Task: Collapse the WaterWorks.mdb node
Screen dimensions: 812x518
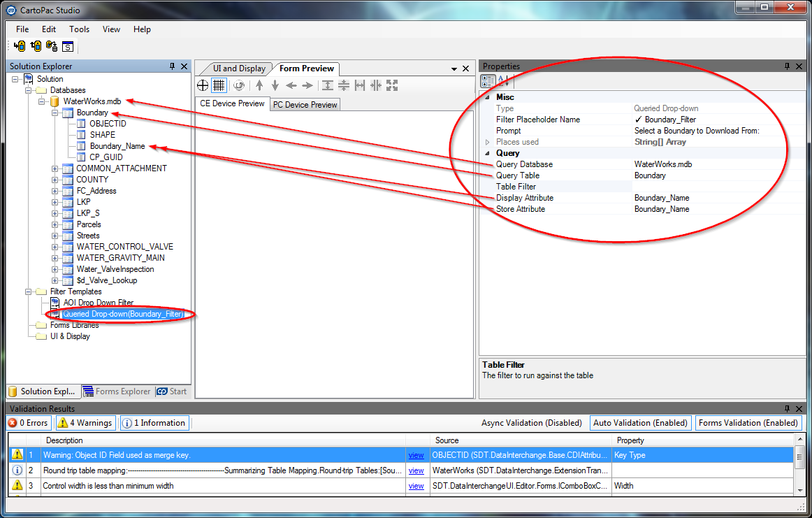Action: (x=41, y=101)
